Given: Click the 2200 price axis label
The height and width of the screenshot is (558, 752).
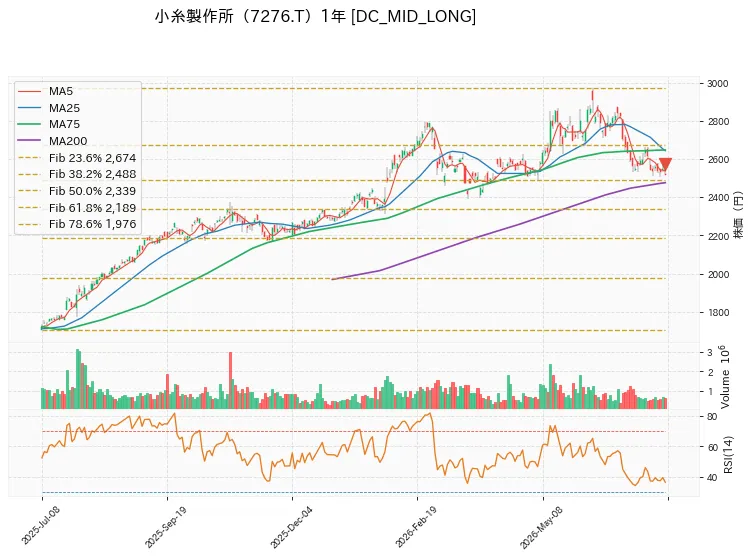Looking at the screenshot, I should (717, 236).
